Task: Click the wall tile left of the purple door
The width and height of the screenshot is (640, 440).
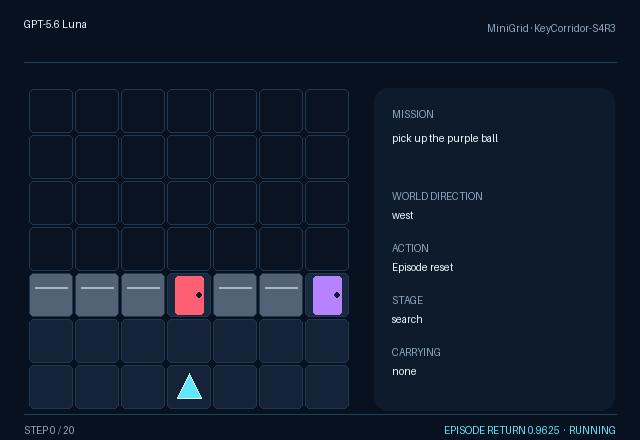Action: 281,295
